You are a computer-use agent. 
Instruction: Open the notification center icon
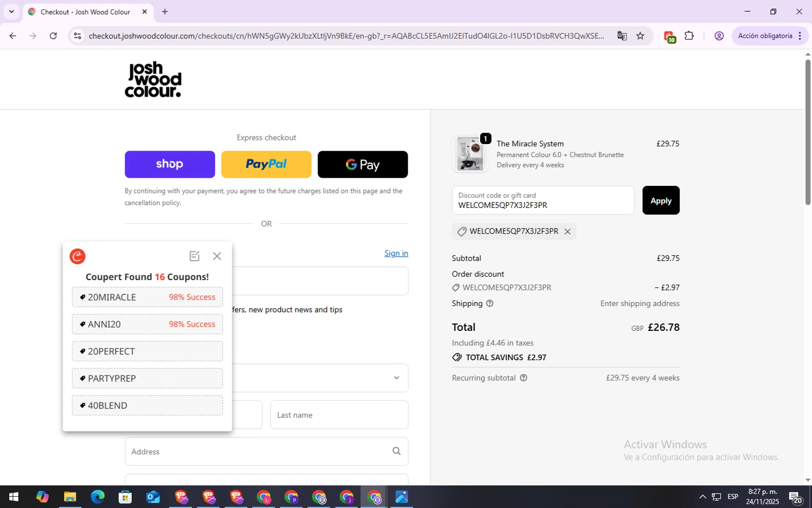point(795,497)
